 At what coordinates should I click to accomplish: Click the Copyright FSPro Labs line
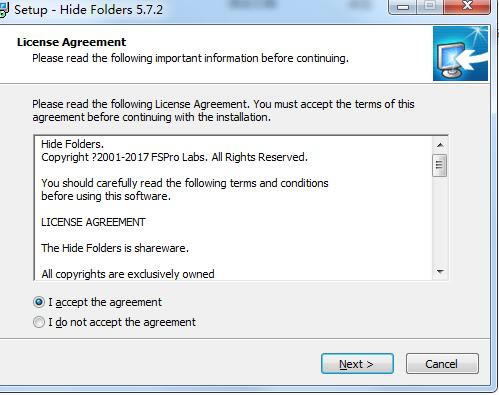point(174,157)
